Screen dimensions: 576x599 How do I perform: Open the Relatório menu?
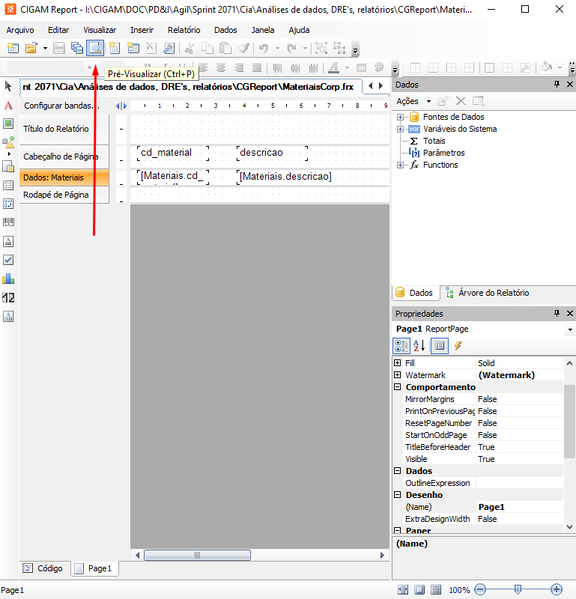pyautogui.click(x=184, y=30)
